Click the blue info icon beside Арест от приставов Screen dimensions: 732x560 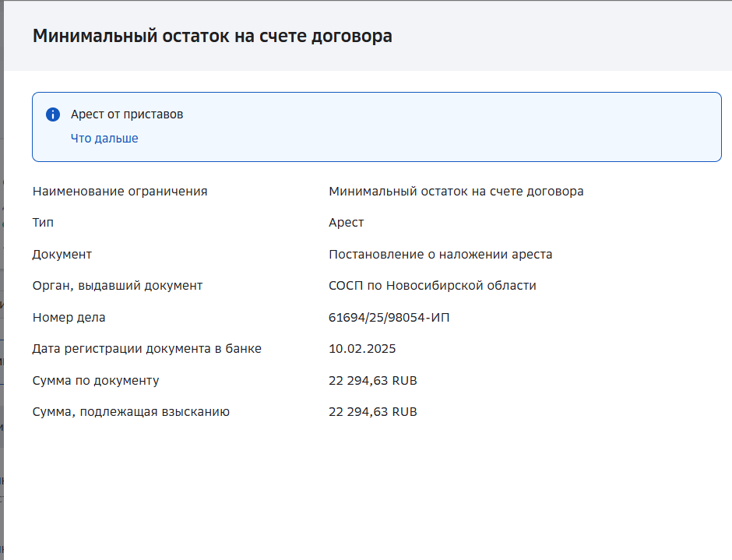[53, 114]
